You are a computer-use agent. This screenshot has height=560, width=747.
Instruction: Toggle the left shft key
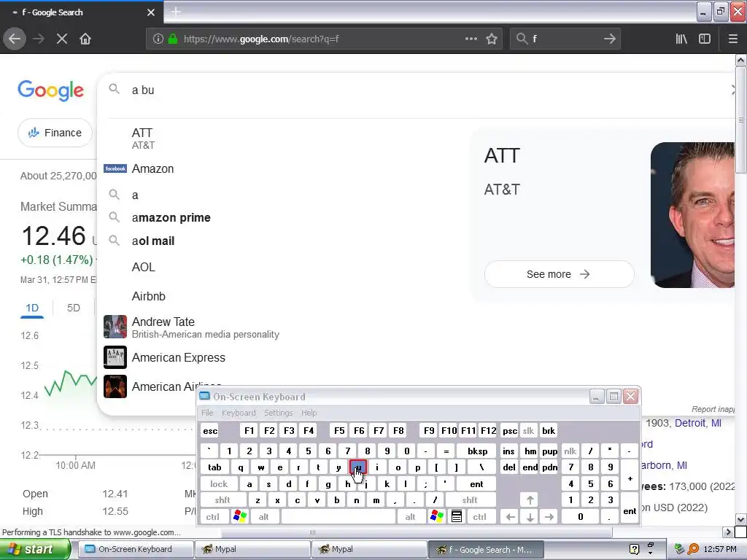(x=222, y=500)
